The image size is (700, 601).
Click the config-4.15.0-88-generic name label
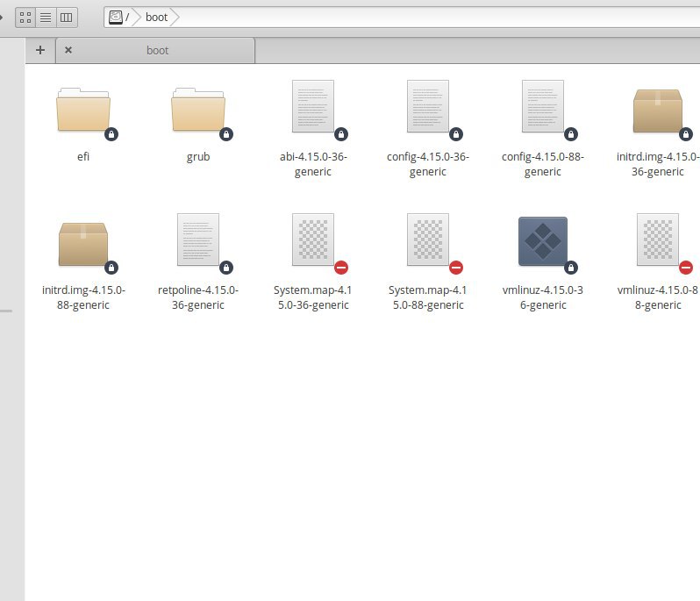(x=543, y=164)
